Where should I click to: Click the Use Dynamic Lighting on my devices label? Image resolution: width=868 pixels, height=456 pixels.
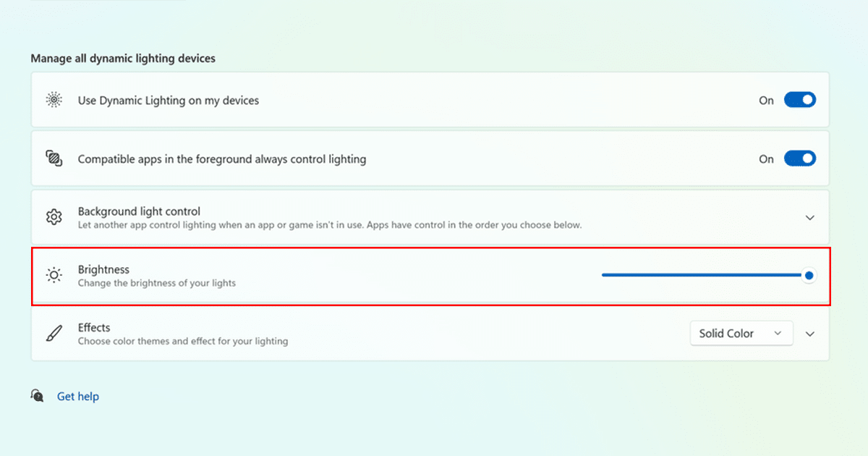coord(168,101)
